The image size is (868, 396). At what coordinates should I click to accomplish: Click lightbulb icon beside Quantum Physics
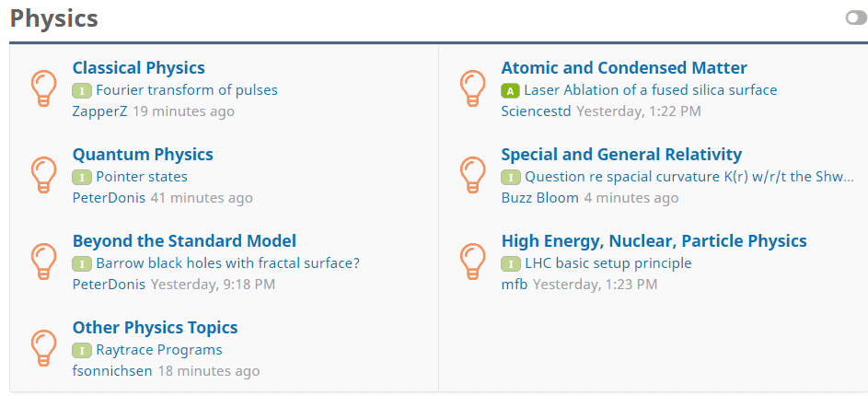43,176
